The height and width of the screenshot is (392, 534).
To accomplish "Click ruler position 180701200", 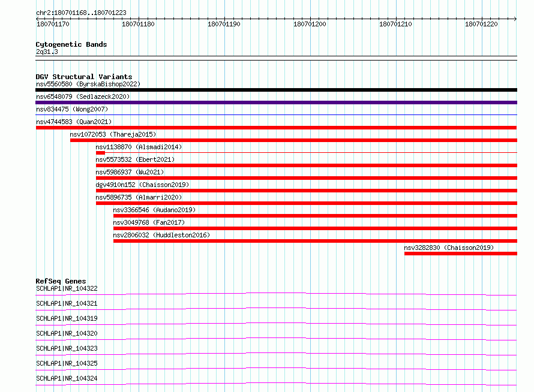I will (x=310, y=24).
